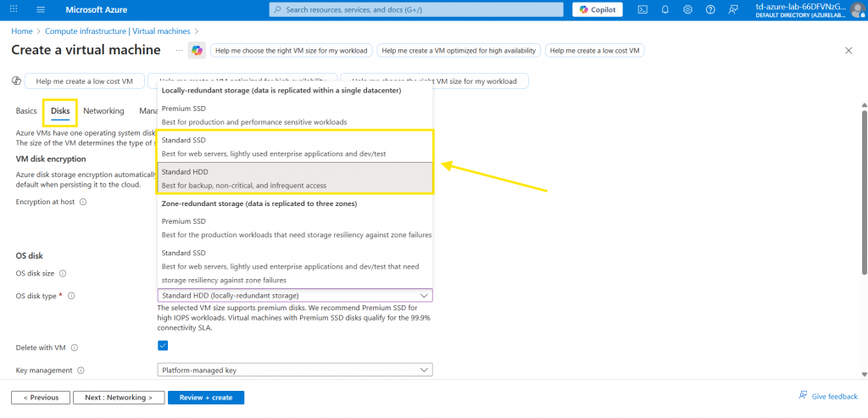Click header chip Help me choose right VM size
Image resolution: width=868 pixels, height=418 pixels.
[x=292, y=50]
